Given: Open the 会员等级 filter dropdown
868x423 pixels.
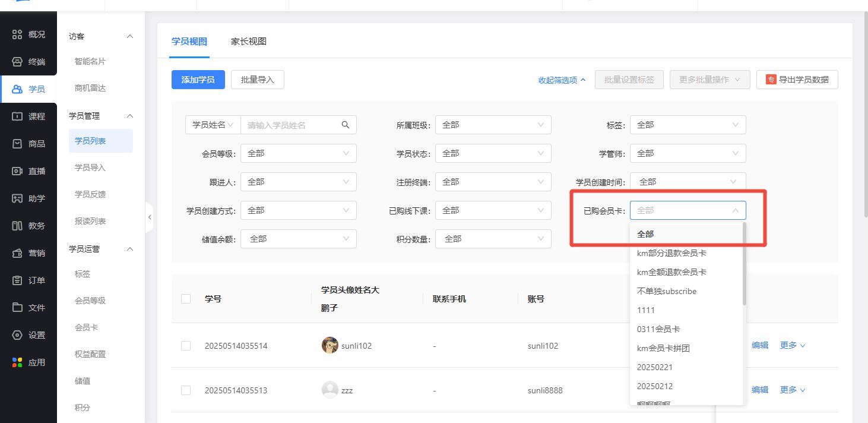Looking at the screenshot, I should pos(297,154).
